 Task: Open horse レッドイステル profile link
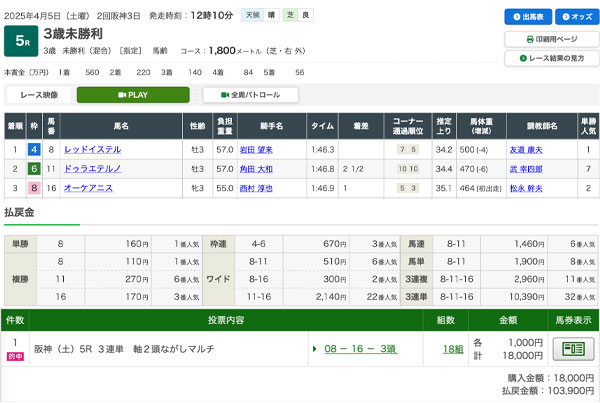tap(92, 150)
